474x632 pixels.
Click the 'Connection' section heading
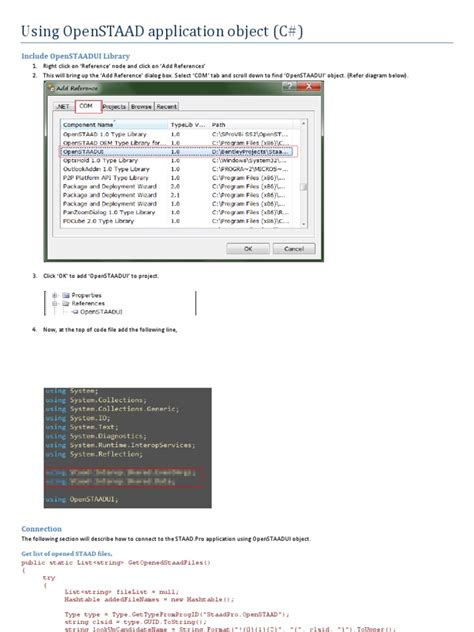[42, 529]
